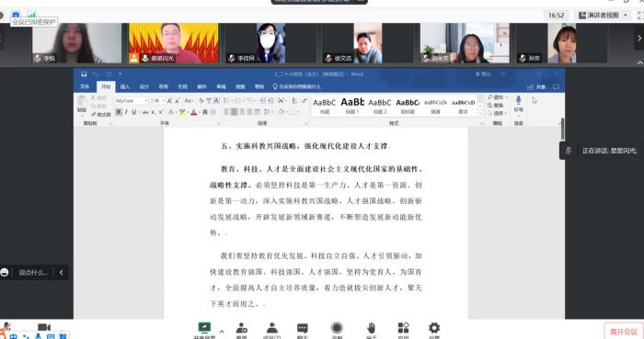This screenshot has height=339, width=644.
Task: Click the share screen icon in meeting toolbar
Action: [204, 328]
